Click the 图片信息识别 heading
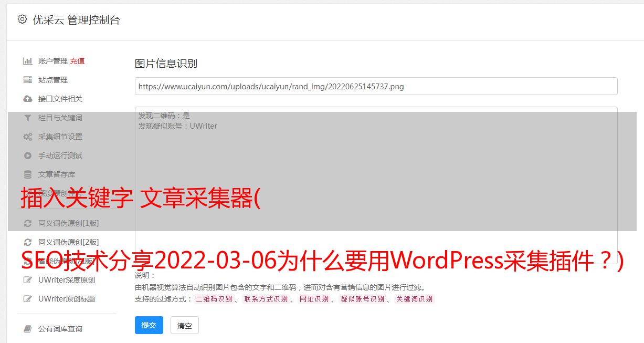 point(166,64)
